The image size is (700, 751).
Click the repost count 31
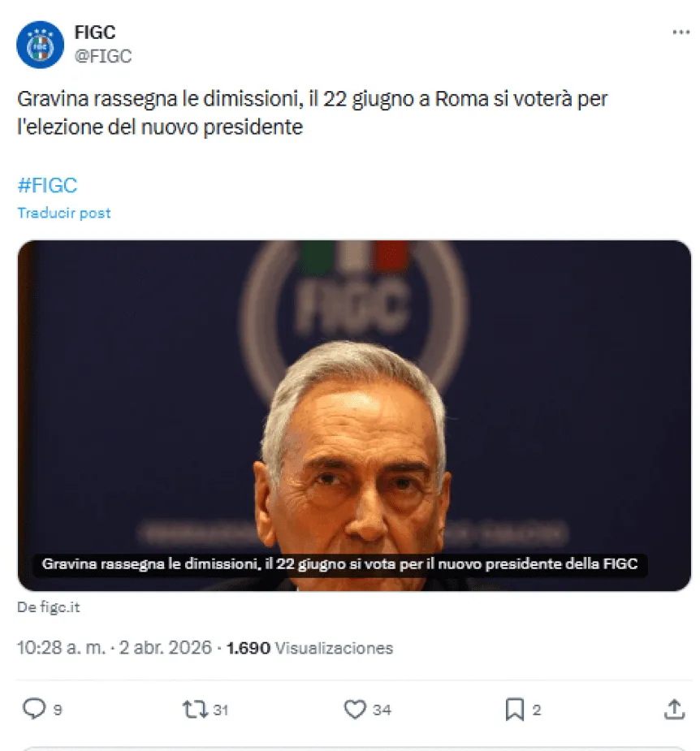(221, 710)
